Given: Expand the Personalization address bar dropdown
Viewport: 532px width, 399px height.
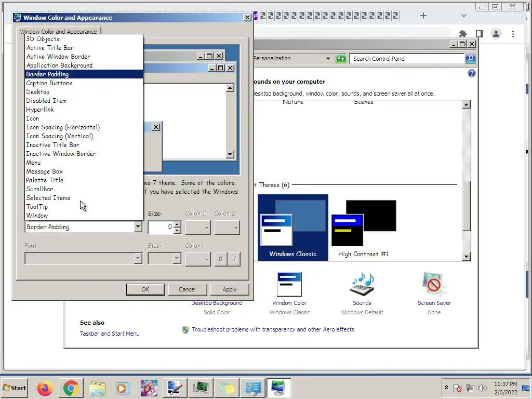Looking at the screenshot, I should pos(328,58).
